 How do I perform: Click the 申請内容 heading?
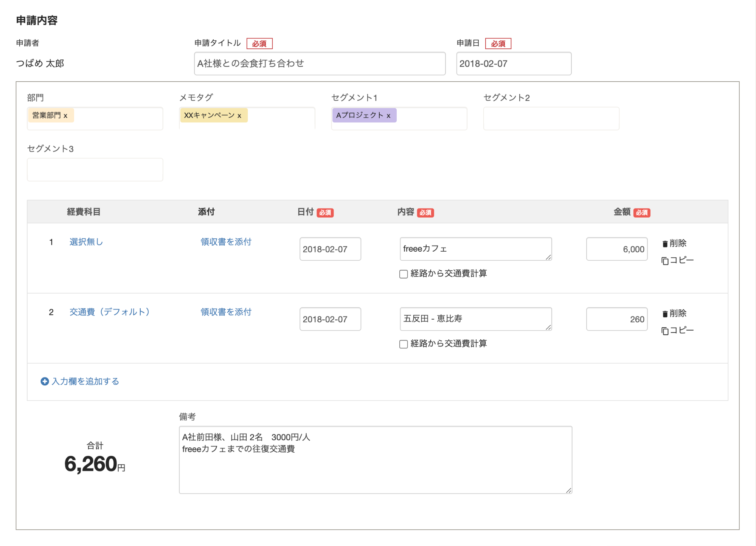pos(37,20)
